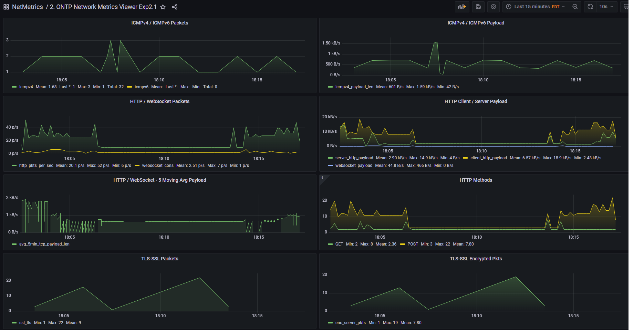
Task: Go to the NetMetrics folder link
Action: coord(28,7)
